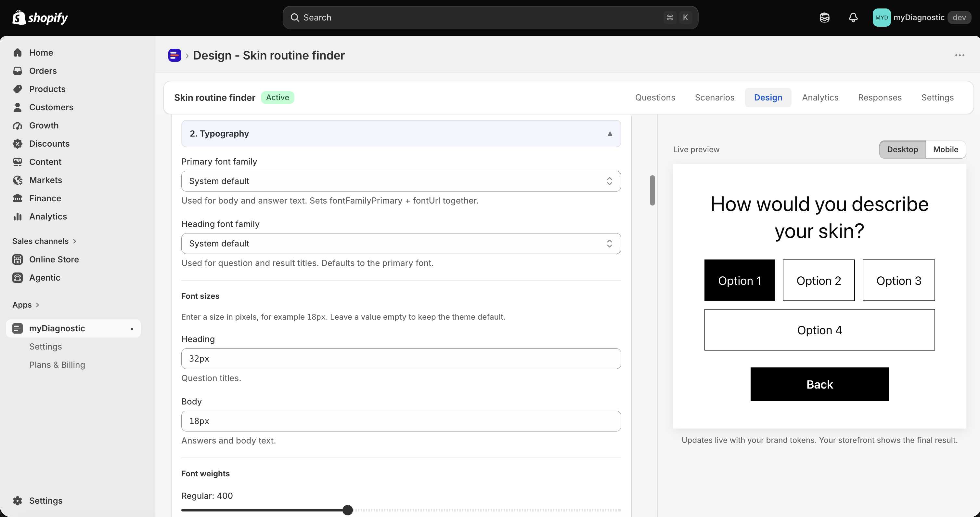Screen dimensions: 980x517
Task: Switch live preview to Mobile
Action: click(x=945, y=149)
